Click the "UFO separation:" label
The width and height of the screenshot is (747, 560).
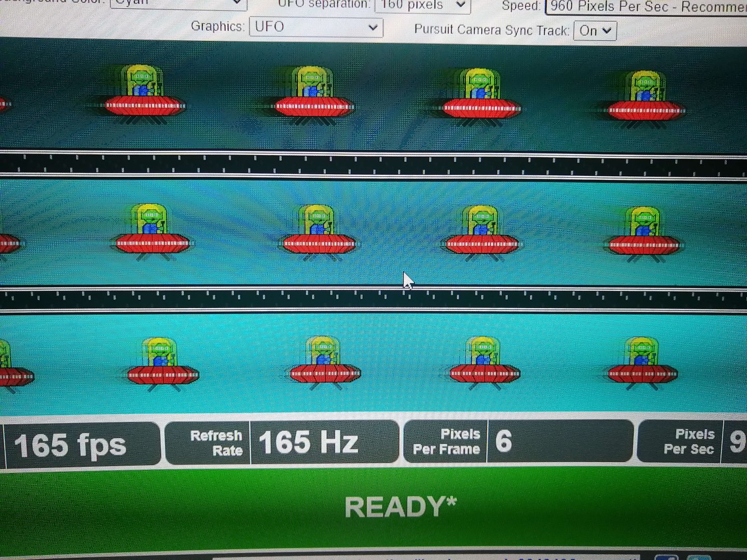tap(324, 4)
